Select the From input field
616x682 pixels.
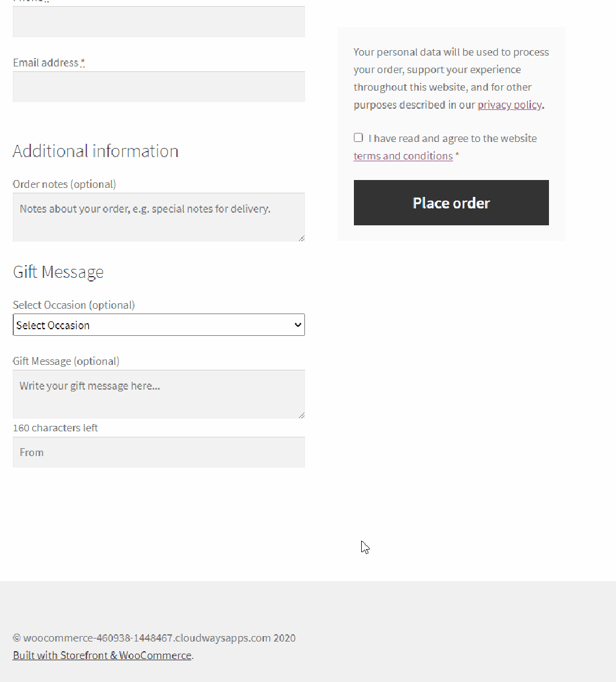pos(159,452)
